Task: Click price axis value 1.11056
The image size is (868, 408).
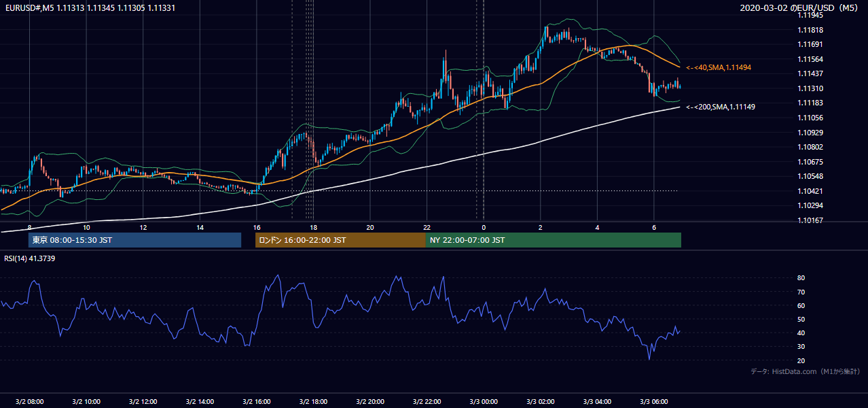Action: (811, 118)
